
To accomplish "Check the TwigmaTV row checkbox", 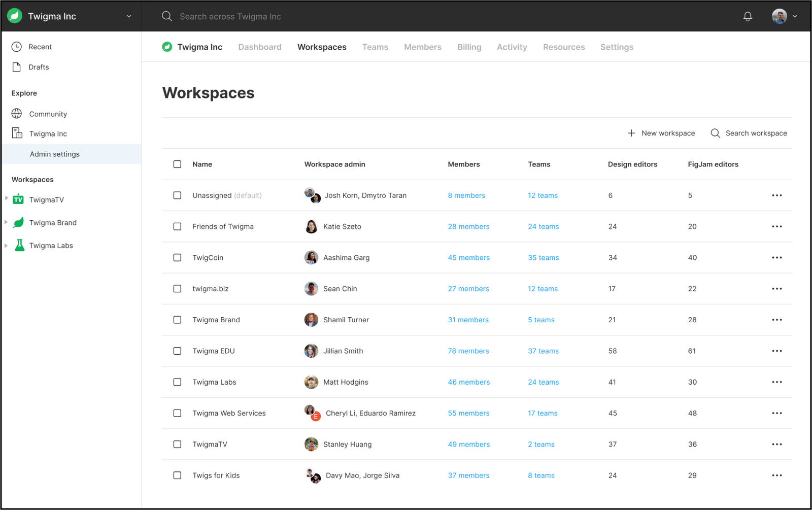I will [x=177, y=445].
